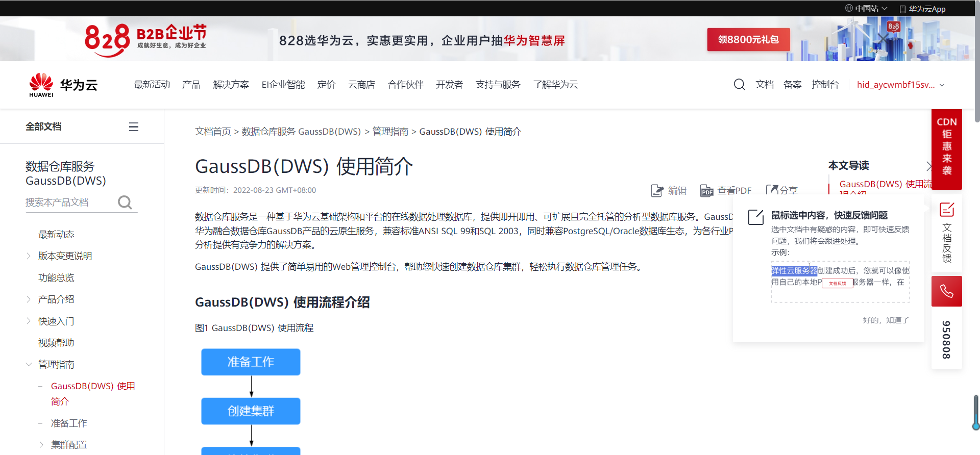Click the Huawei Cloud logo
980x455 pixels.
coord(63,85)
